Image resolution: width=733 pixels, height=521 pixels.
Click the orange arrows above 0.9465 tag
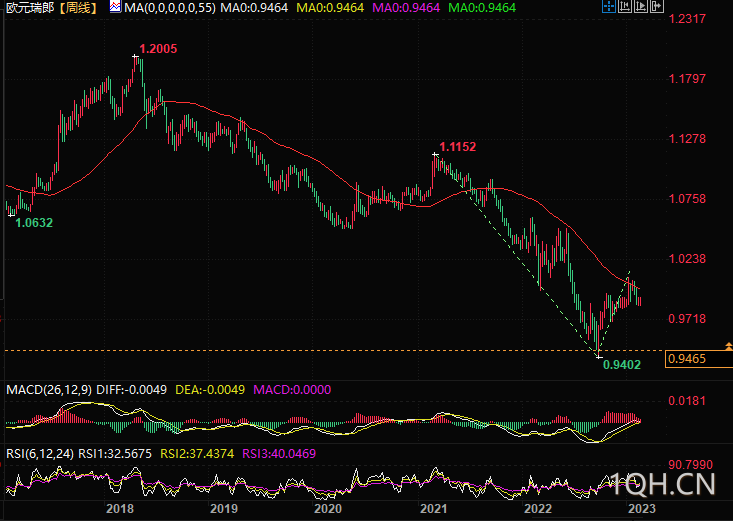click(x=727, y=345)
